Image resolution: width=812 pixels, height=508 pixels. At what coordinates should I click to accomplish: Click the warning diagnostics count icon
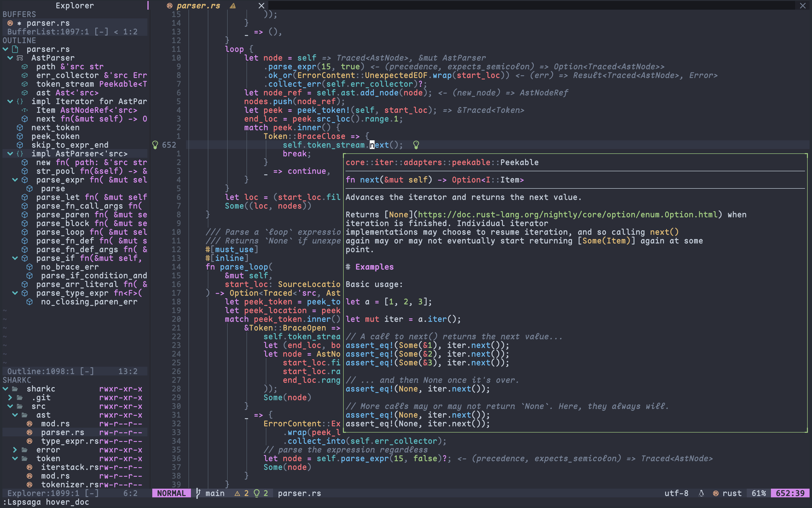[237, 493]
